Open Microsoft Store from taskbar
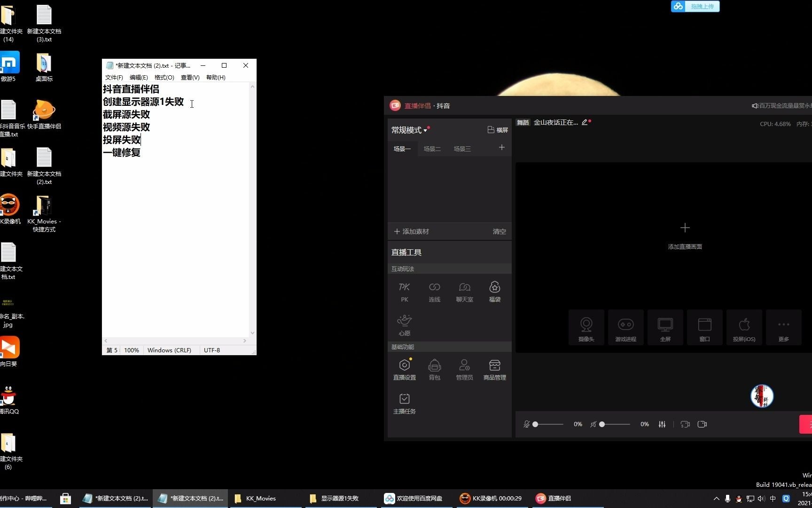812x508 pixels. click(66, 499)
